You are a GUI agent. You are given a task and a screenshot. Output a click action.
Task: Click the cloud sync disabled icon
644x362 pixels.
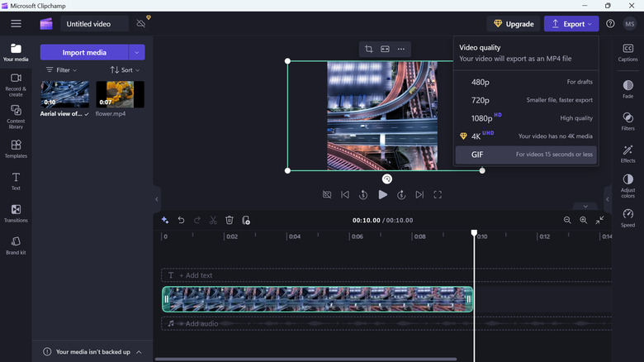coord(141,24)
